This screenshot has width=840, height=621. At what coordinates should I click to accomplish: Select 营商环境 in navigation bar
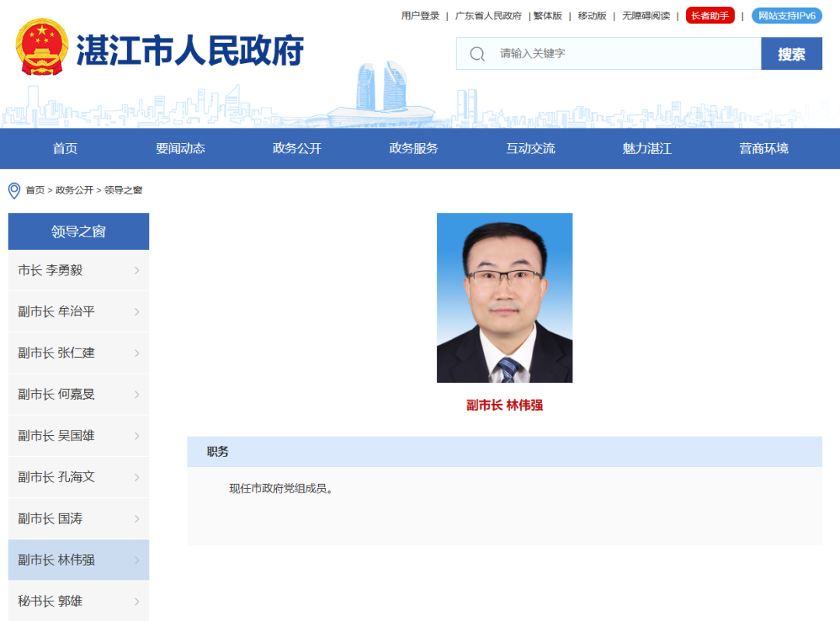(764, 149)
